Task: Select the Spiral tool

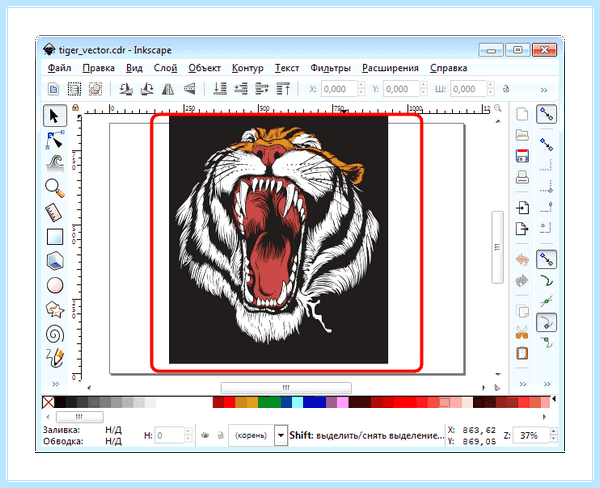Action: pos(55,334)
